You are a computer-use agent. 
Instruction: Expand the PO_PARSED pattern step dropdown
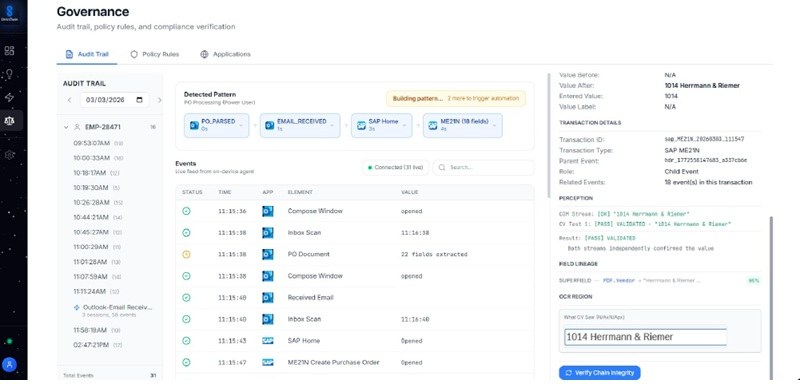pos(241,125)
